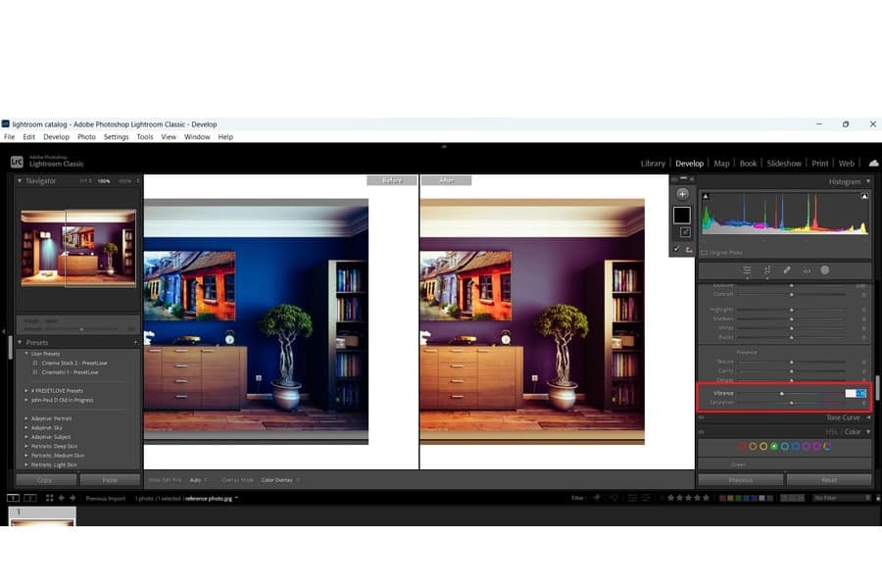Toggle shadow clipping triangle in histogram
Viewport: 882px width, 588px height.
point(706,196)
